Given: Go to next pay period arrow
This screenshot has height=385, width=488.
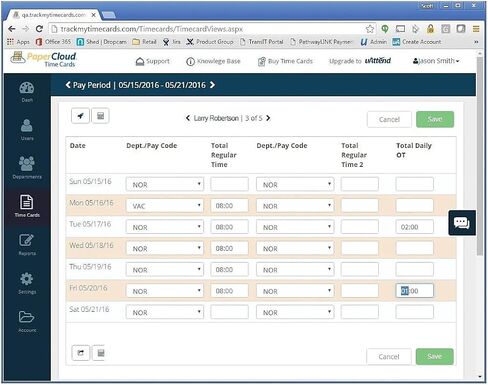Looking at the screenshot, I should pyautogui.click(x=212, y=85).
